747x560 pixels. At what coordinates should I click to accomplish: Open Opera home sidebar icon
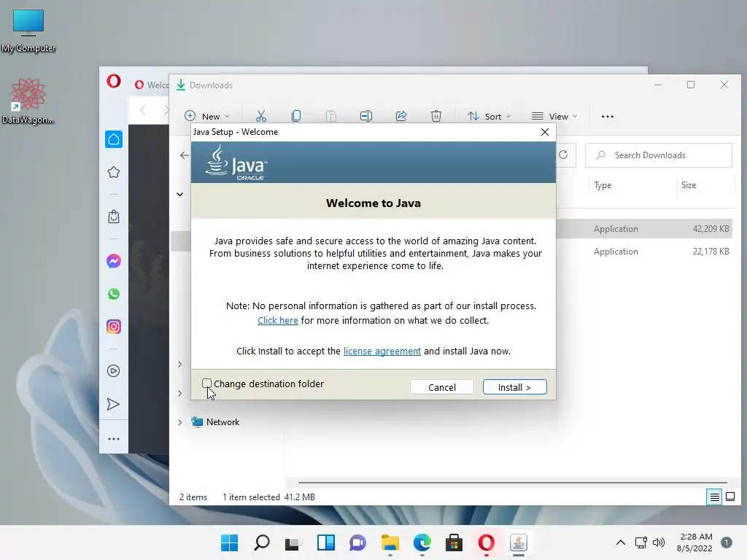coord(114,139)
